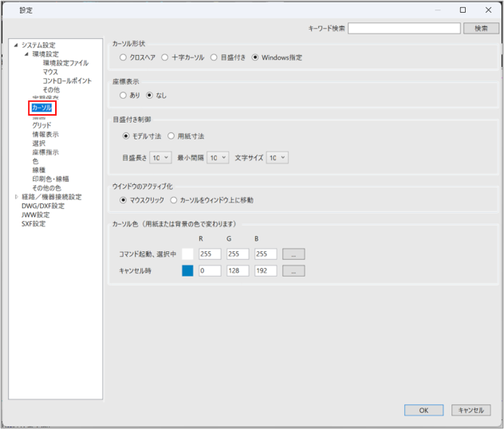The width and height of the screenshot is (504, 429).
Task: Select 用紙寸法 radio button
Action: (x=171, y=136)
